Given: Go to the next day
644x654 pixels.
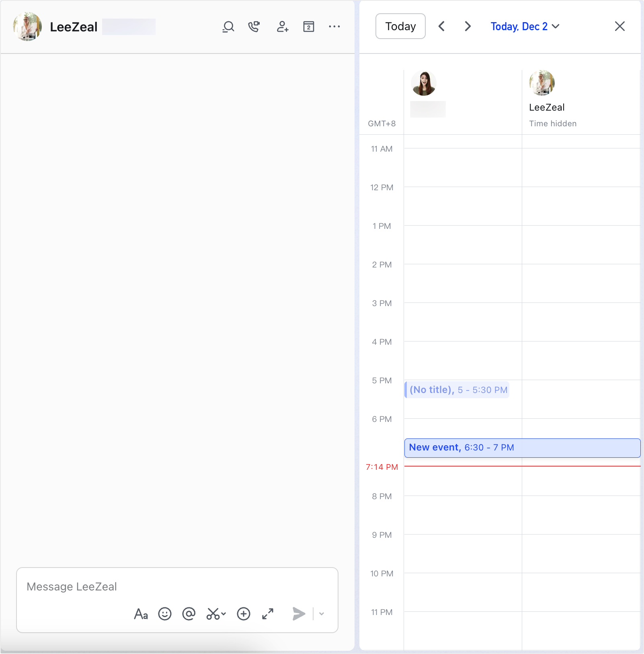Looking at the screenshot, I should coord(467,26).
